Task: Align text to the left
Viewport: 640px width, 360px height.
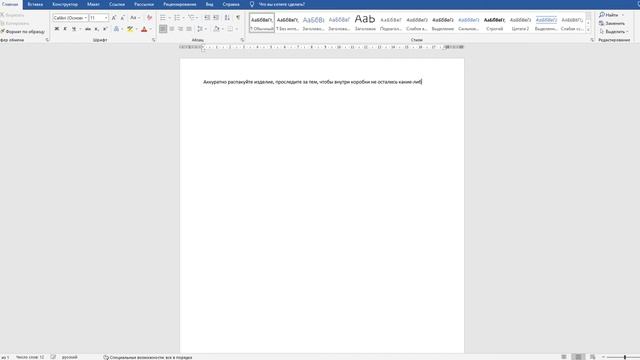Action: 163,29
